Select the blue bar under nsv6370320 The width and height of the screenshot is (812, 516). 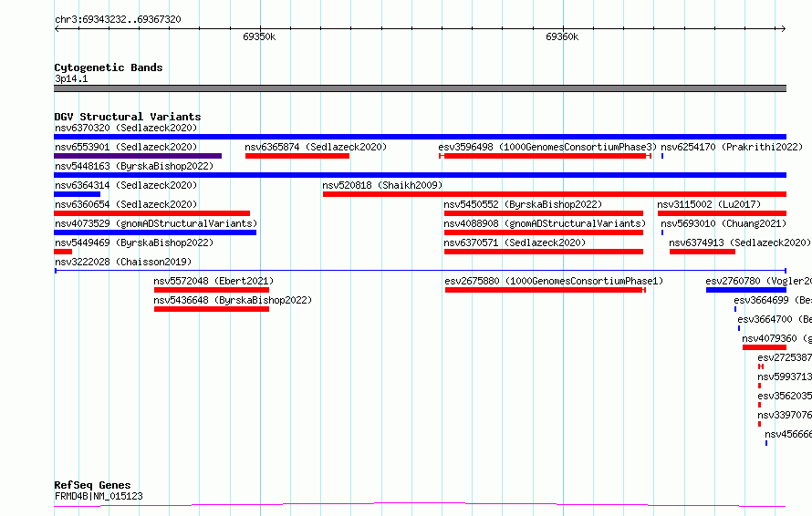tap(420, 137)
